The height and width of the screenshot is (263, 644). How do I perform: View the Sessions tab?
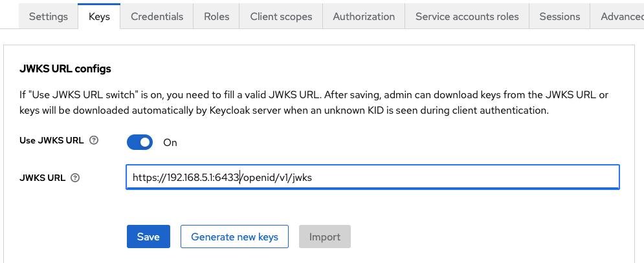click(560, 16)
